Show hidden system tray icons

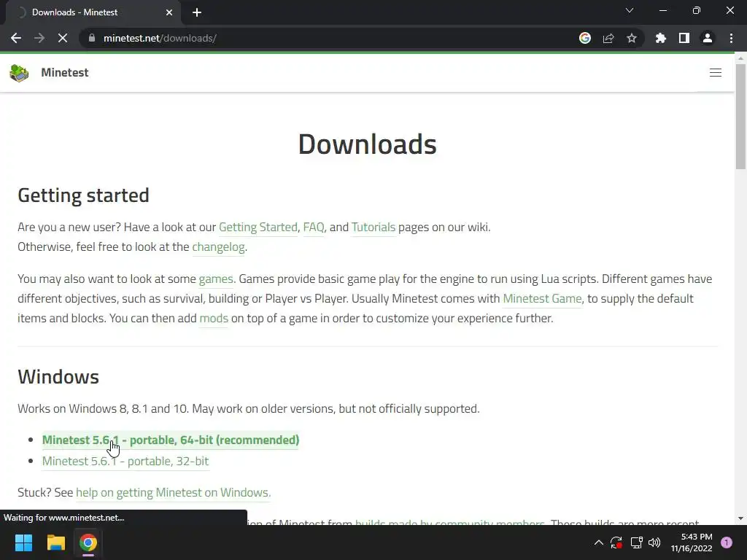pos(599,542)
